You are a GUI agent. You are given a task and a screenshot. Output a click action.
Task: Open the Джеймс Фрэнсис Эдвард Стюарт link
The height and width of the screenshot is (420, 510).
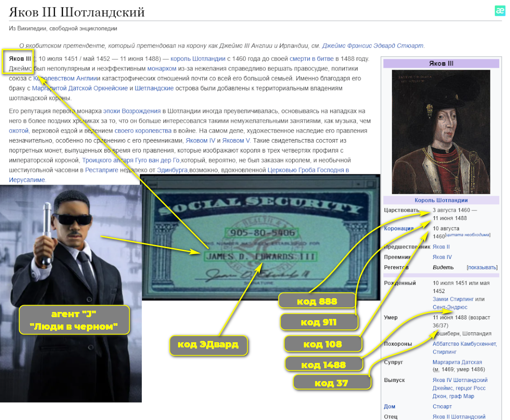(x=373, y=46)
